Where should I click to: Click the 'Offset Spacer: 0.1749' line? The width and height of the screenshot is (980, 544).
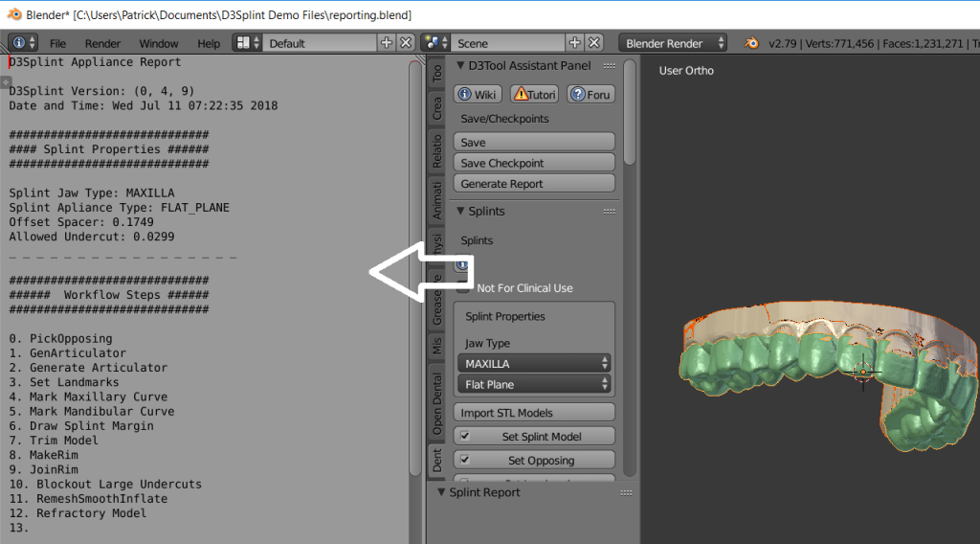coord(81,222)
